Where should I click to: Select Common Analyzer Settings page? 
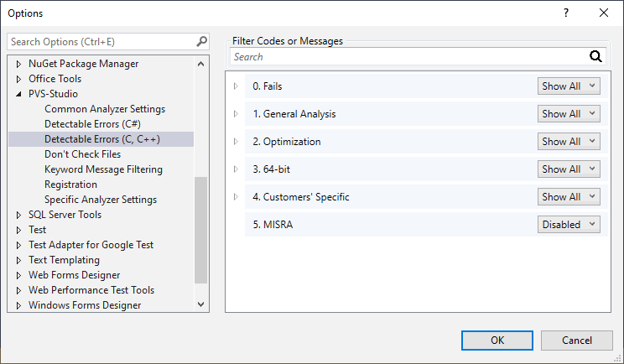[105, 109]
